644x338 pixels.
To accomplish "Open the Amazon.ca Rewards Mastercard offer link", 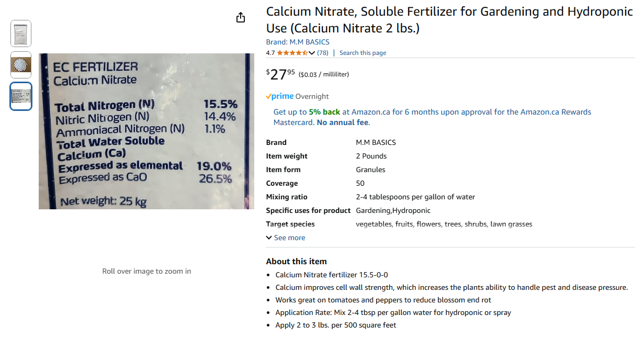I will [x=432, y=117].
